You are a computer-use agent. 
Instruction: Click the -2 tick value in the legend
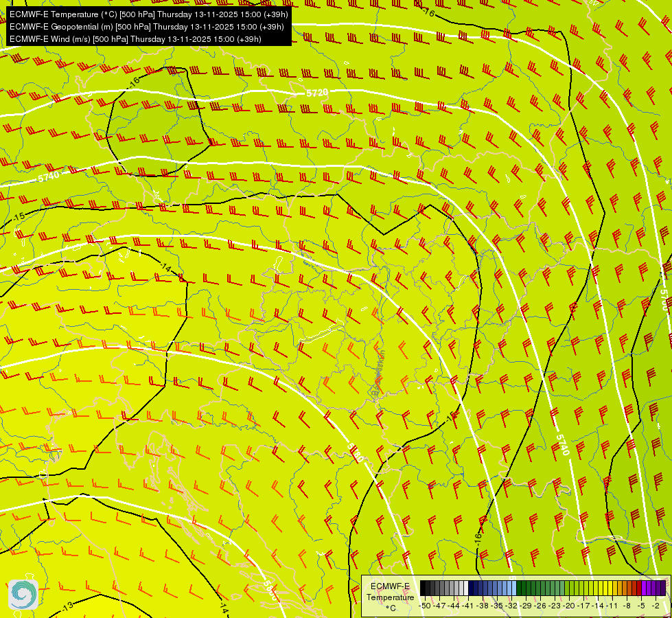656,606
